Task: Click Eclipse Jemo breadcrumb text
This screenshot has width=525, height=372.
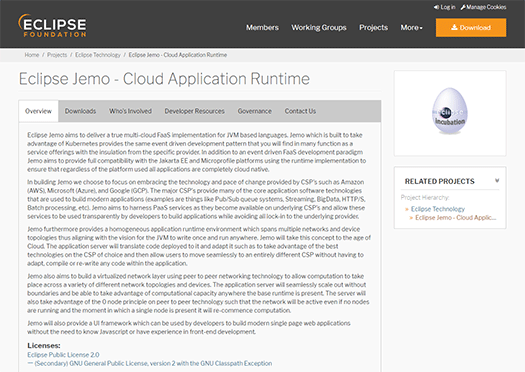Action: pyautogui.click(x=178, y=55)
